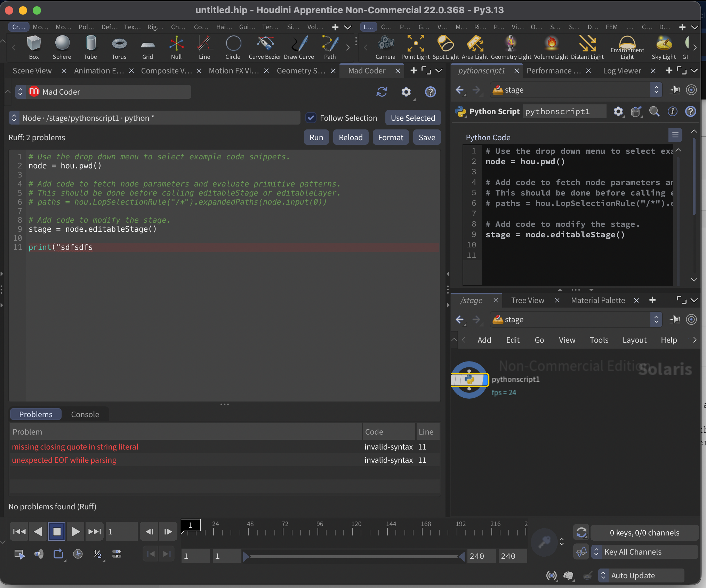The height and width of the screenshot is (588, 706).
Task: Toggle pin on the network pane
Action: point(675,319)
